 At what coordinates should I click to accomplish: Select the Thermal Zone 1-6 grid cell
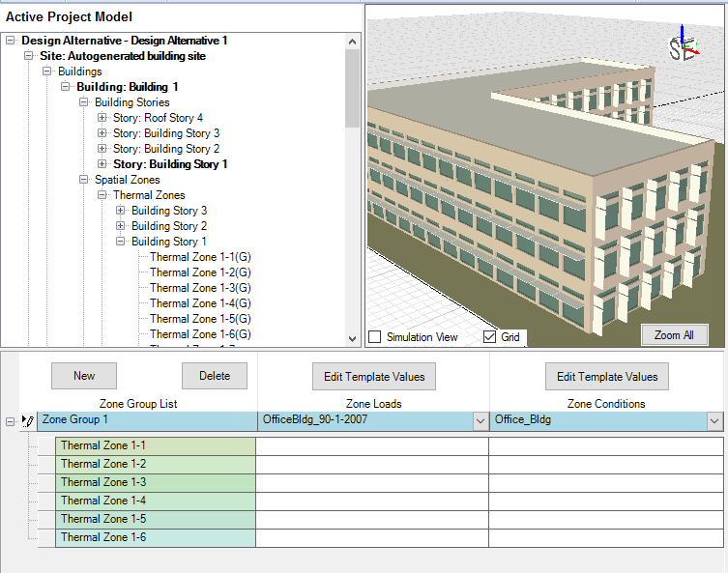[x=156, y=538]
